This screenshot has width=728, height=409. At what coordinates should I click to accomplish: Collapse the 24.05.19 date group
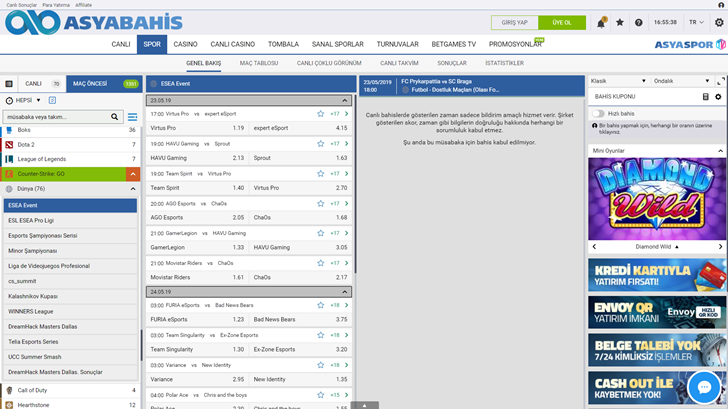344,292
